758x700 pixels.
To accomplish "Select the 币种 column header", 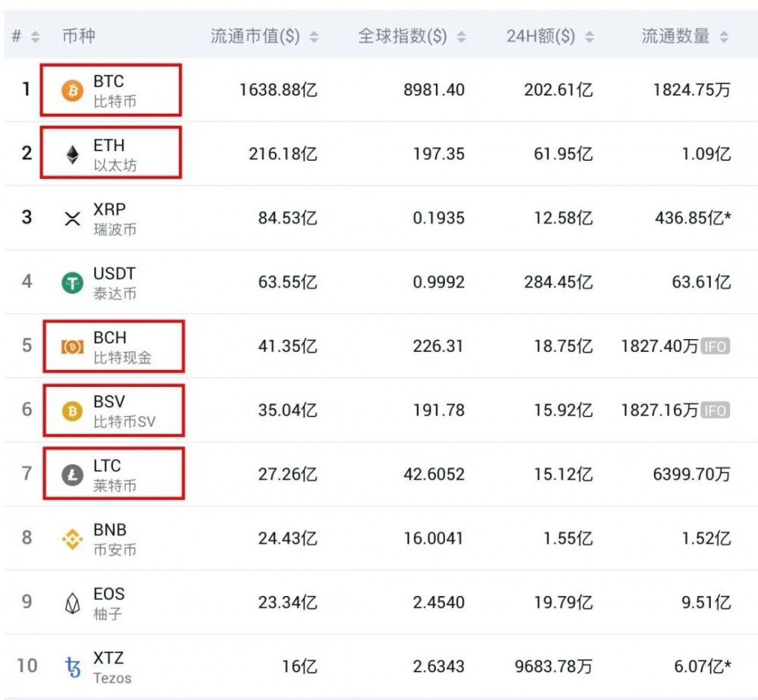I will coord(79,36).
